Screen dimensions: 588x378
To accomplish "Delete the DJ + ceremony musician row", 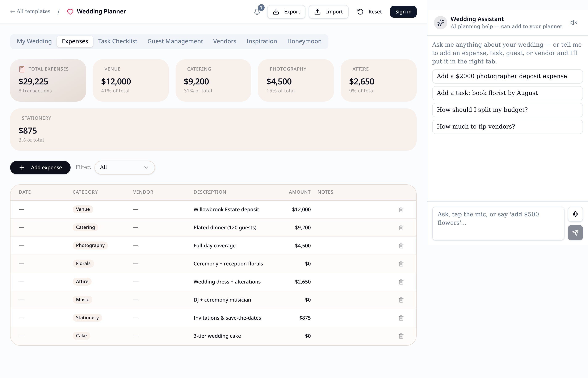I will (x=401, y=300).
